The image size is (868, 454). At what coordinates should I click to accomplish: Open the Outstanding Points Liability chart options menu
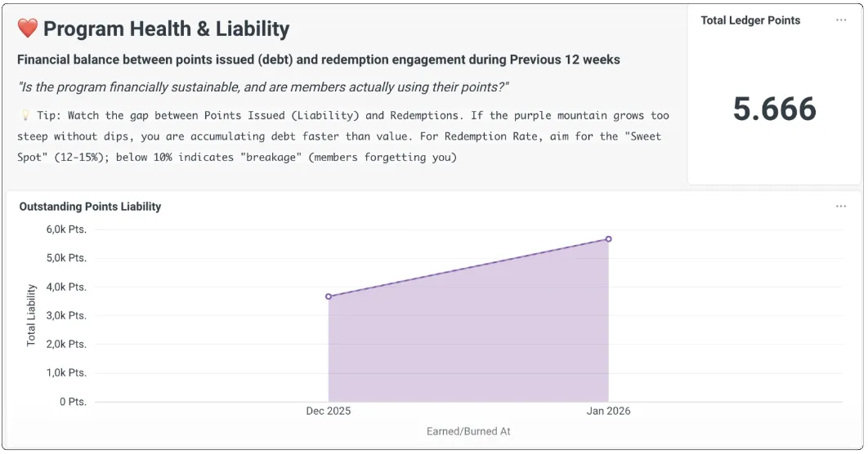[841, 207]
